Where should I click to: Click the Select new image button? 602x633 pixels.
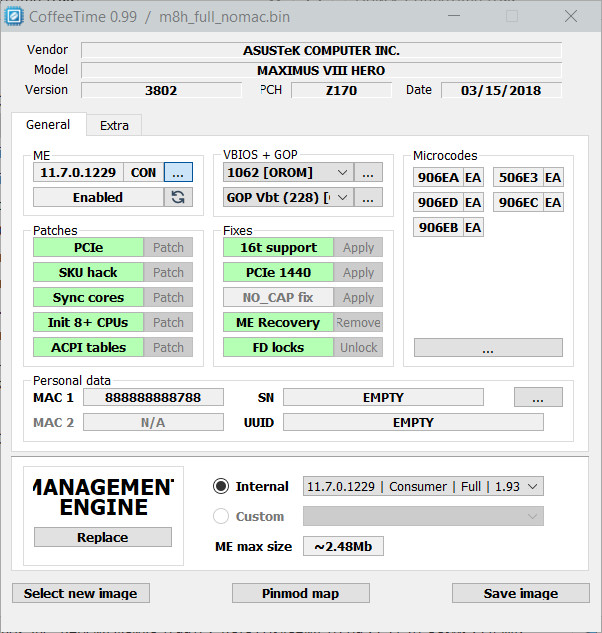coord(81,593)
